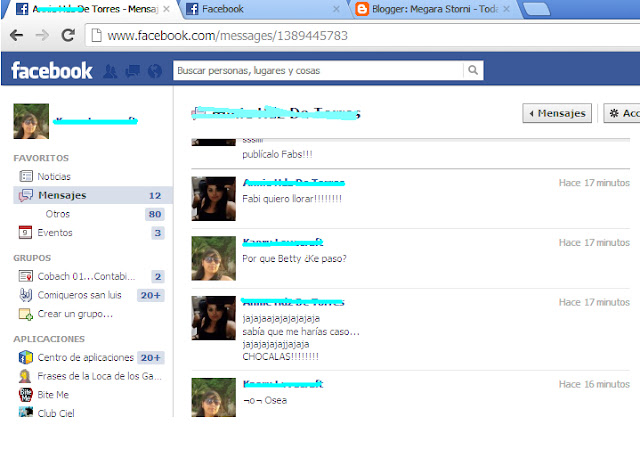Image resolution: width=640 pixels, height=450 pixels.
Task: Click the Mensajes speech bubble icon
Action: click(26, 195)
